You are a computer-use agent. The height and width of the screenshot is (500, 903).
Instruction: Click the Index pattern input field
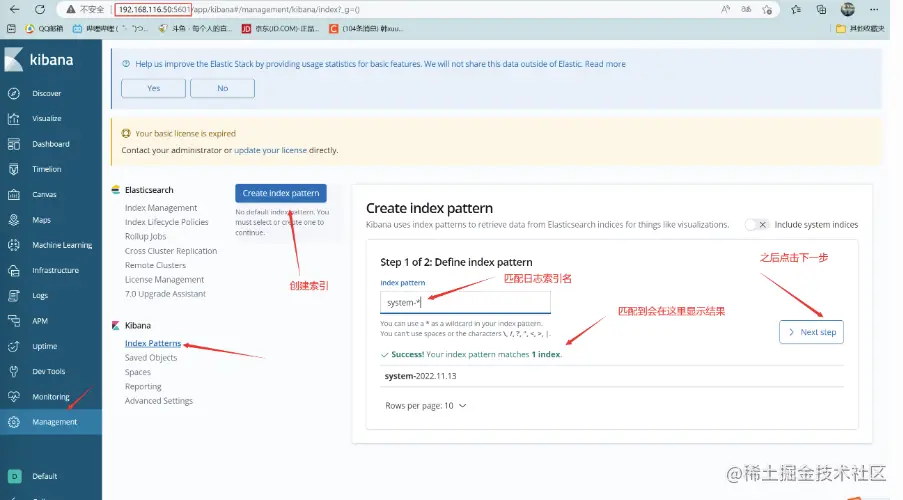[x=465, y=302]
